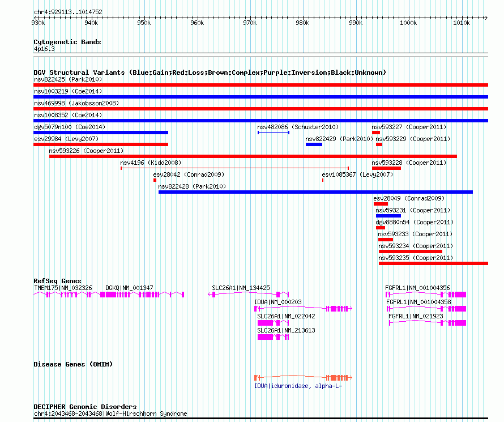Click esv28049 (Conrad2009) variant label
This screenshot has height=422, width=504.
pyautogui.click(x=409, y=198)
